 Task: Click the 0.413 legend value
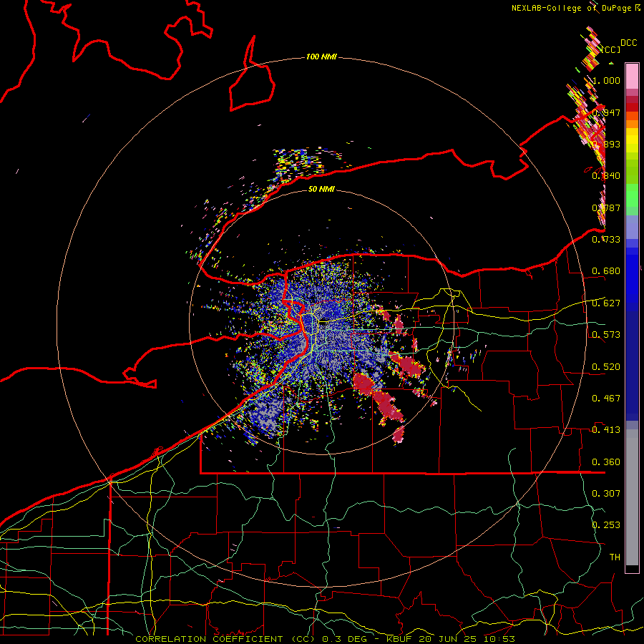[x=606, y=430]
